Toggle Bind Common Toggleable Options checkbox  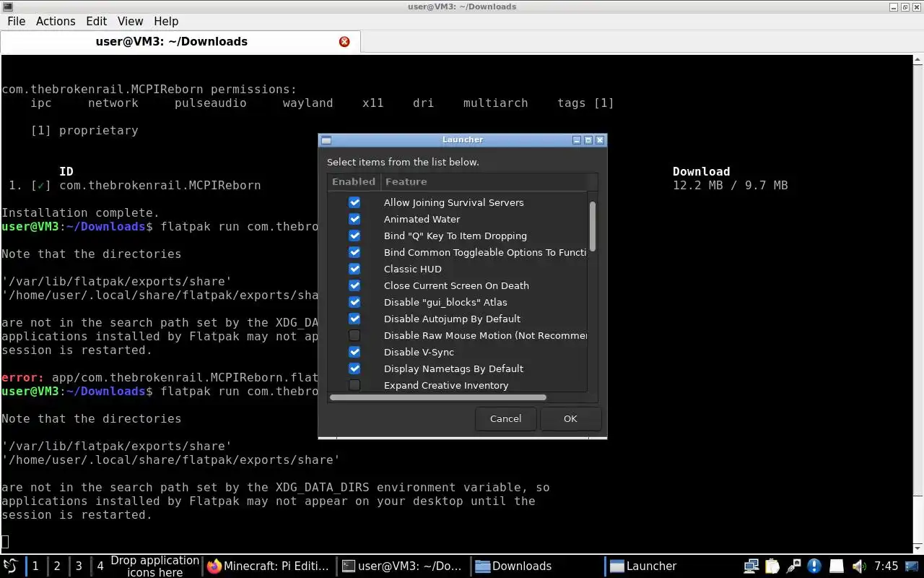click(x=354, y=252)
